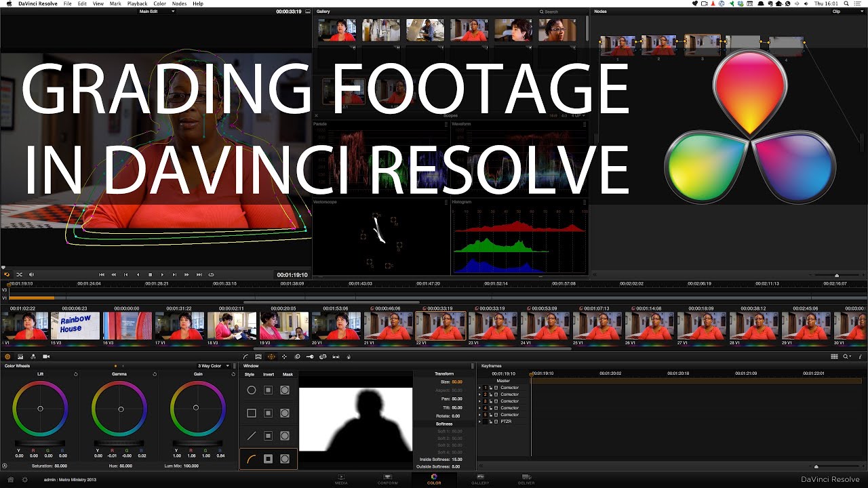Viewport: 868px width, 488px height.
Task: Open the Sizing palette icon
Action: 323,357
